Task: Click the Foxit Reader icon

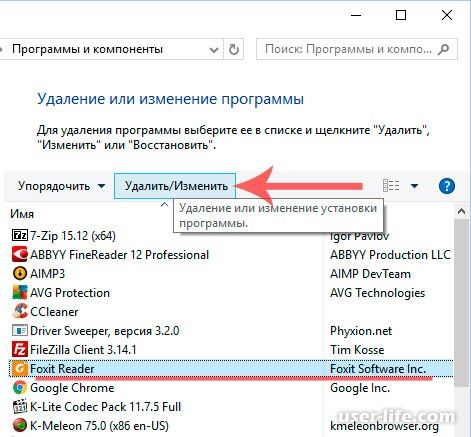Action: [20, 368]
